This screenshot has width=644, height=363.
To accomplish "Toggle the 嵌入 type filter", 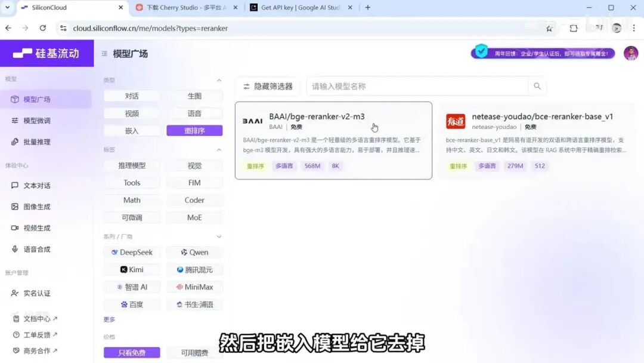I will [132, 131].
